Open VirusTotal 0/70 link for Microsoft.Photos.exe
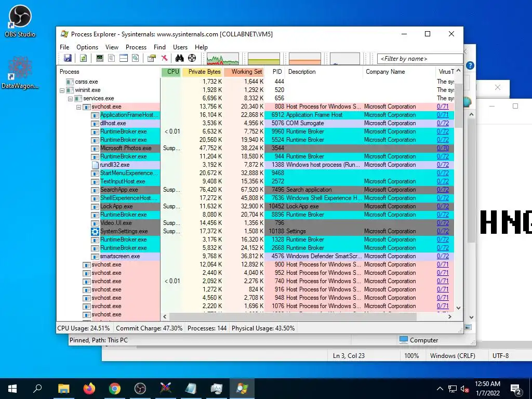Image resolution: width=532 pixels, height=399 pixels. click(443, 148)
